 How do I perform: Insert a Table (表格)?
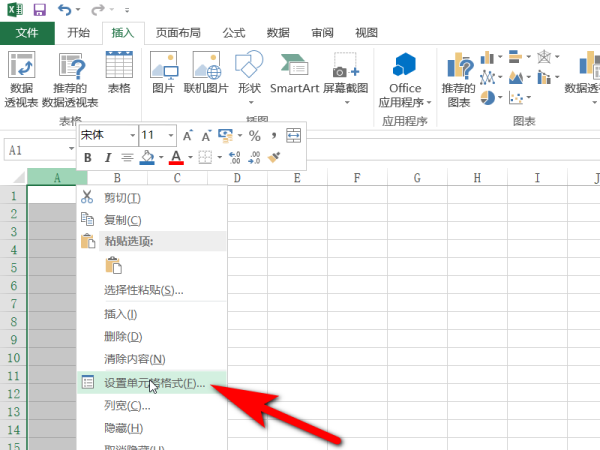[x=119, y=73]
